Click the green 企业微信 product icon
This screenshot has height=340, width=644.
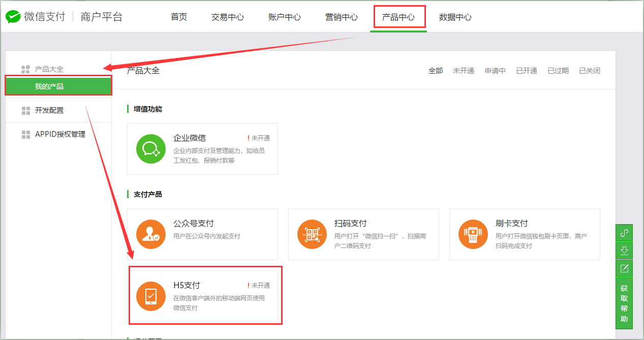coord(151,149)
